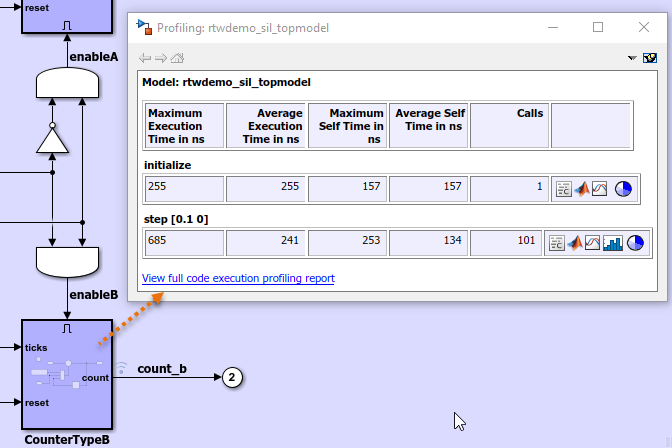Click the count_b signal label

[x=162, y=369]
